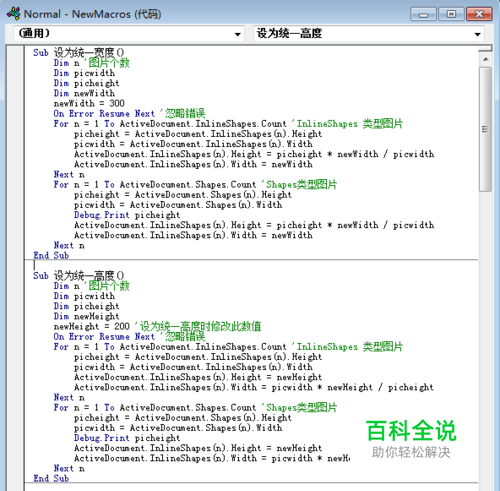Click the complete line Width = picwidth * newHeight / picheight
This screenshot has width=500, height=491.
(x=254, y=387)
